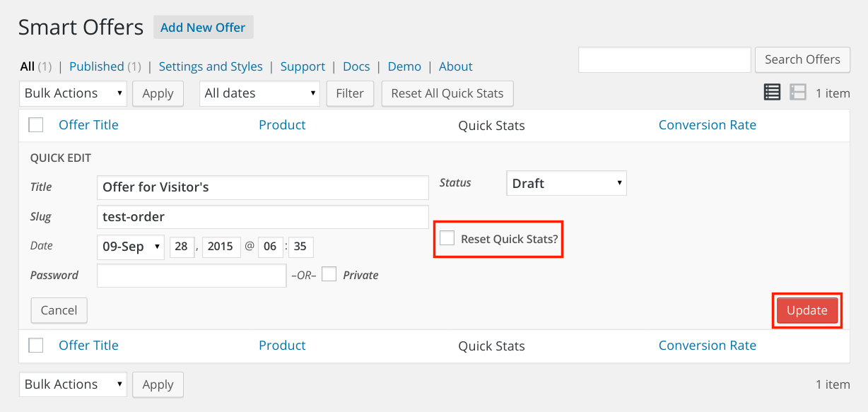Cancel the quick edit
The height and width of the screenshot is (412, 868).
point(59,310)
